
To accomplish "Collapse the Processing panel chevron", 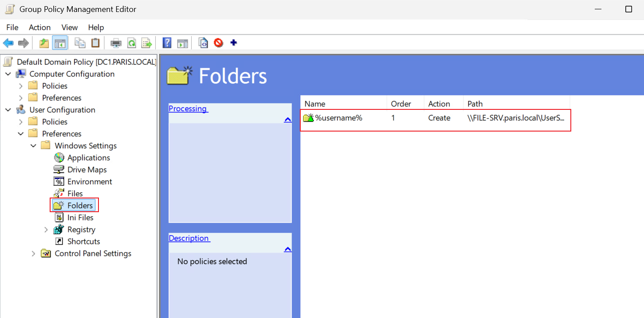I will 287,120.
